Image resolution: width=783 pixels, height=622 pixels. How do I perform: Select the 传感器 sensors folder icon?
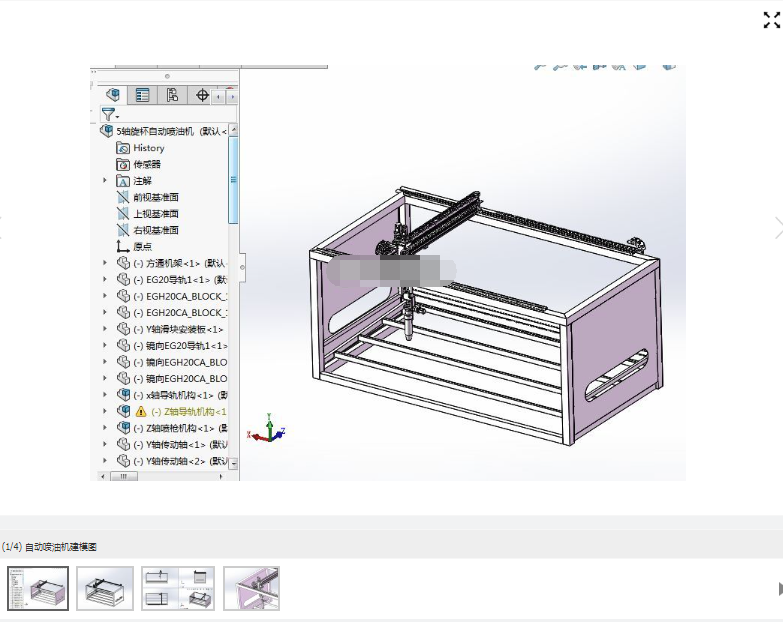coord(123,164)
